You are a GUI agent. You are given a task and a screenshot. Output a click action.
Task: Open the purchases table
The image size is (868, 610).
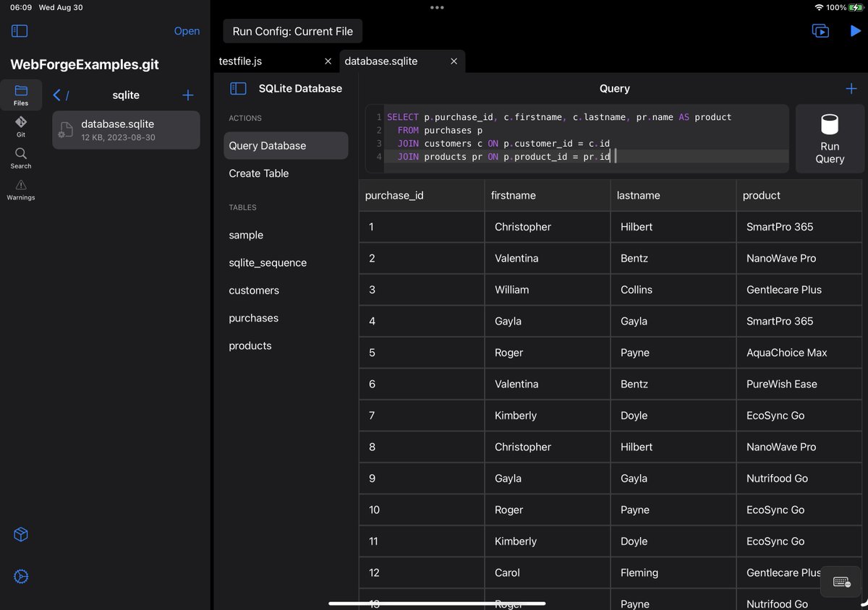(286, 318)
